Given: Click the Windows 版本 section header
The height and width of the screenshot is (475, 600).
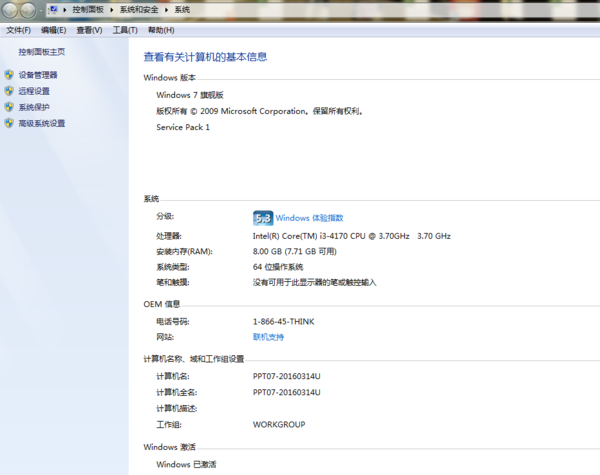Looking at the screenshot, I should pyautogui.click(x=170, y=77).
